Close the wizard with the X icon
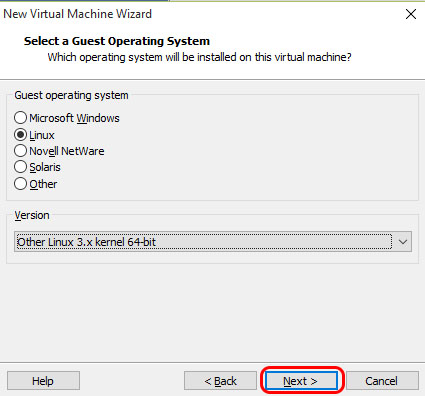 tap(411, 14)
